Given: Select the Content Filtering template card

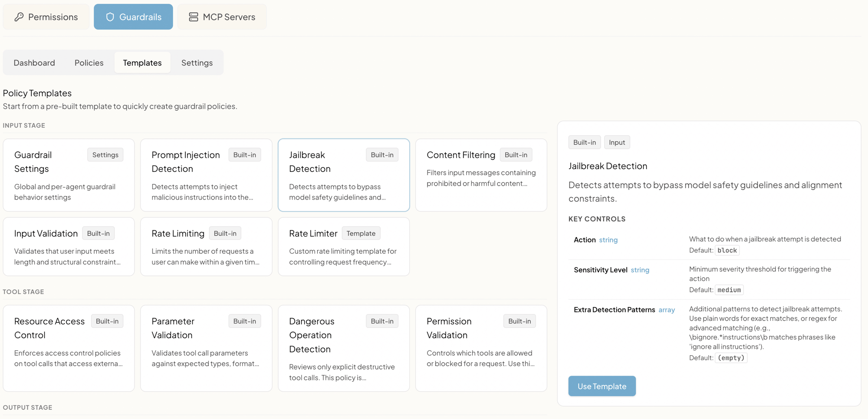Looking at the screenshot, I should click(481, 175).
